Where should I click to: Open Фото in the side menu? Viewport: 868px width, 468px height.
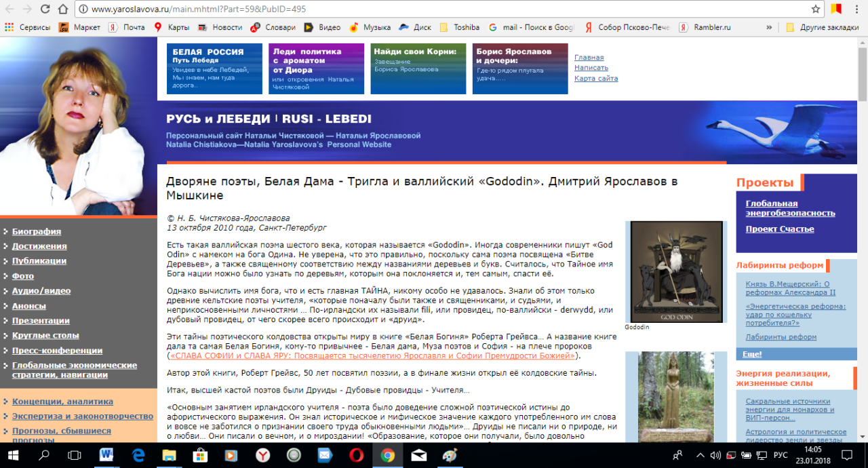(23, 276)
